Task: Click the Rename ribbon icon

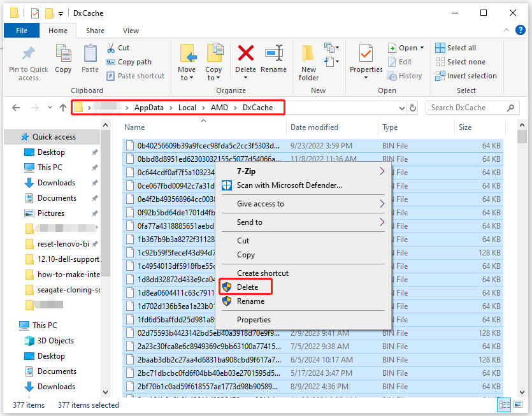Action: pyautogui.click(x=274, y=54)
